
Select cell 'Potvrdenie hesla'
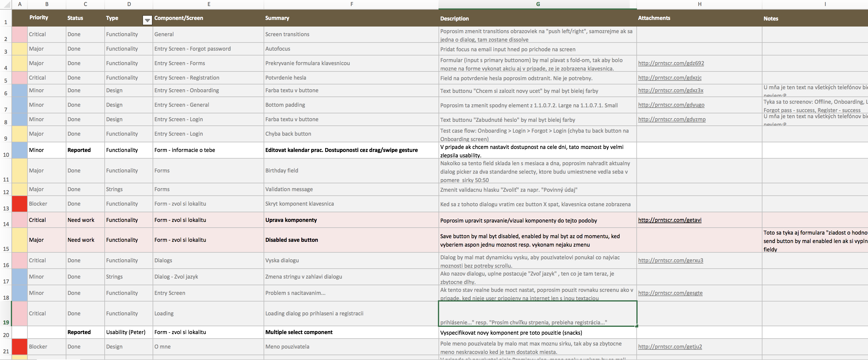click(351, 78)
